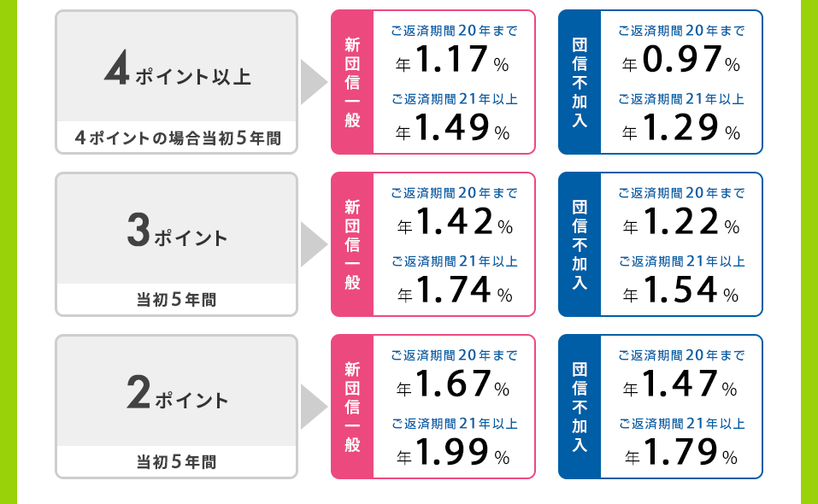Click the 年1.47% interest rate

tap(681, 385)
